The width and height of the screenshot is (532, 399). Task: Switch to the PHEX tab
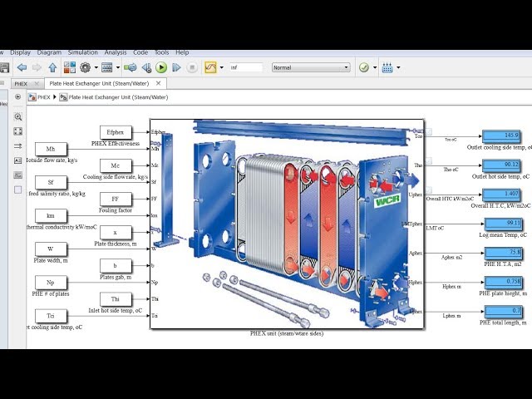(x=21, y=84)
